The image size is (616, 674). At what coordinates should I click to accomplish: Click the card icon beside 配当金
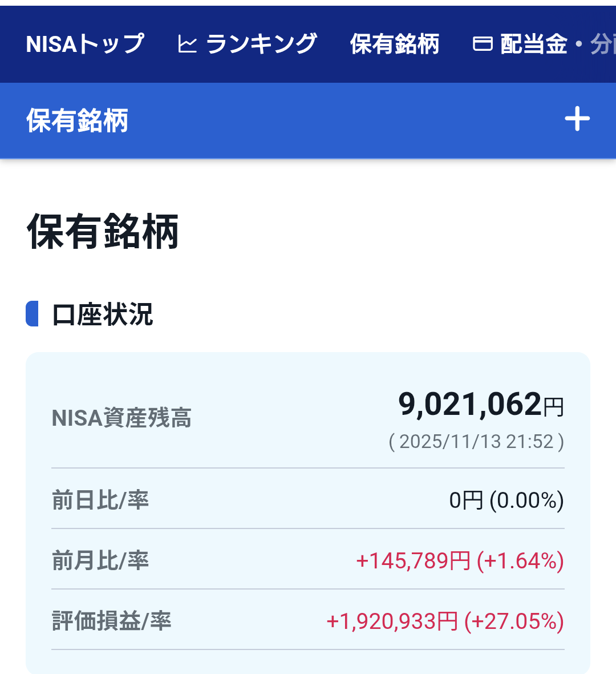(483, 44)
